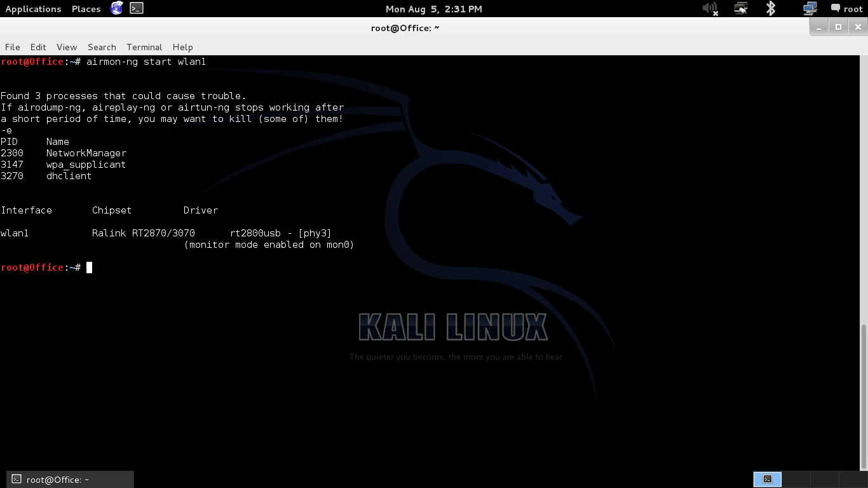
Task: Open the wired network connection indicator
Action: 741,9
